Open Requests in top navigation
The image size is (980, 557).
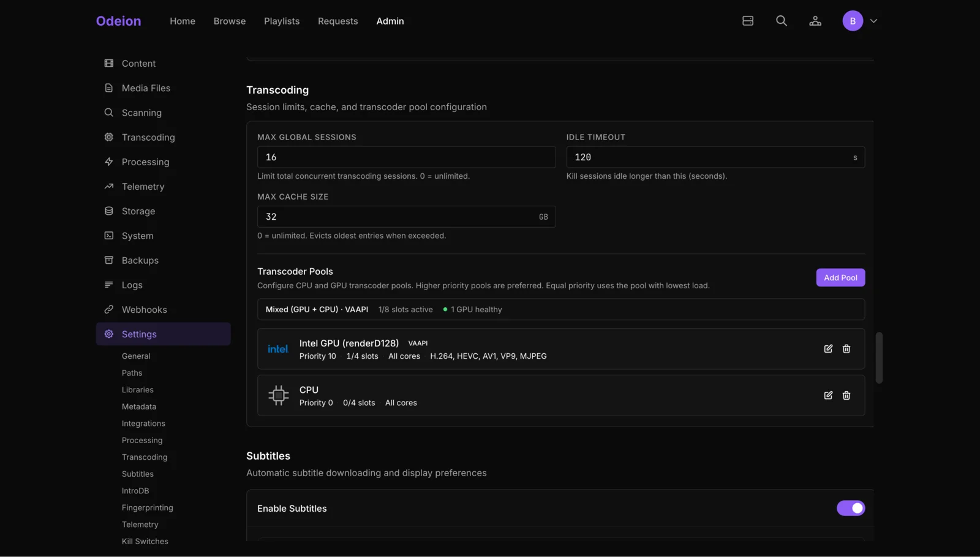pos(337,21)
